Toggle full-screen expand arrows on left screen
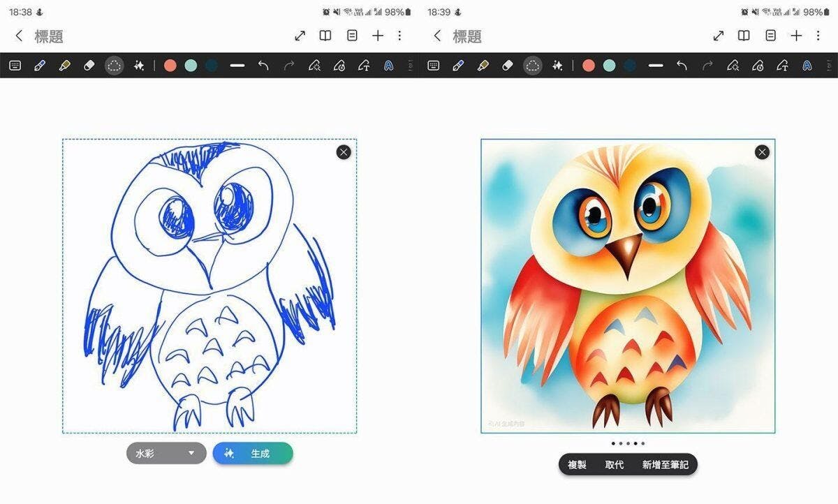 pyautogui.click(x=300, y=36)
